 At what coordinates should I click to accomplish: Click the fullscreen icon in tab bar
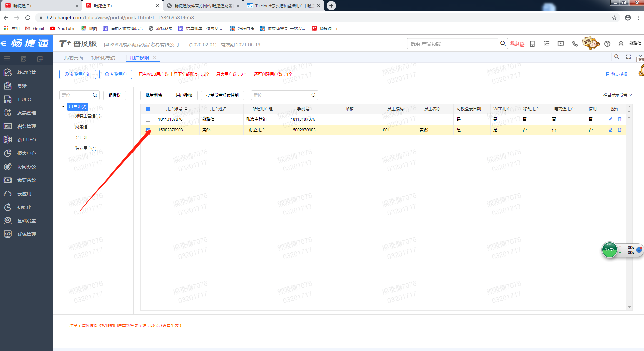(x=628, y=57)
